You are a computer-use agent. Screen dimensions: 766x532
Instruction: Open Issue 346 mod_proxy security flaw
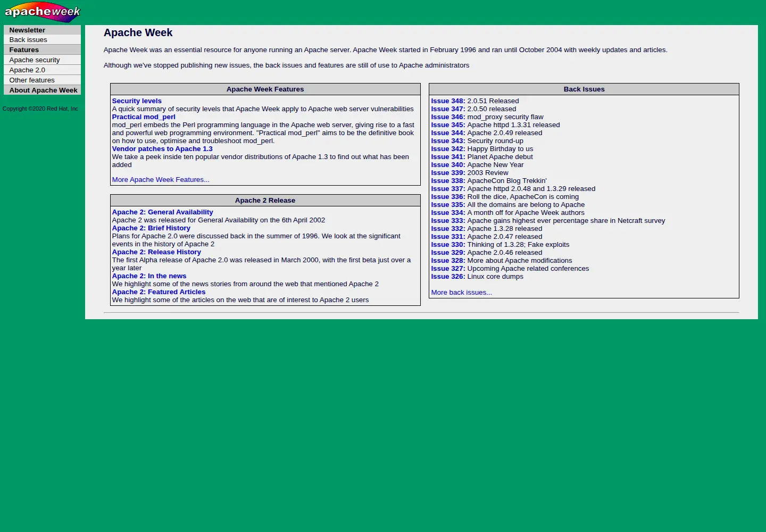[x=448, y=117]
